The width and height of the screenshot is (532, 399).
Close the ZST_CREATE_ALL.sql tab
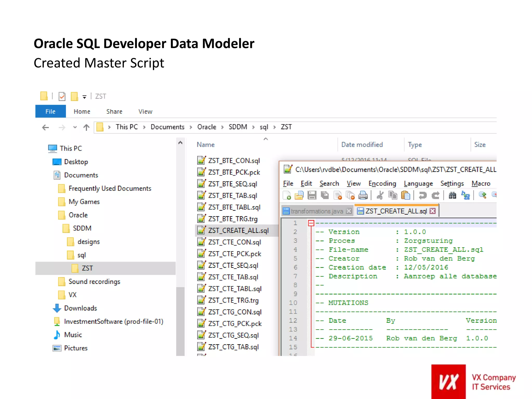click(433, 211)
